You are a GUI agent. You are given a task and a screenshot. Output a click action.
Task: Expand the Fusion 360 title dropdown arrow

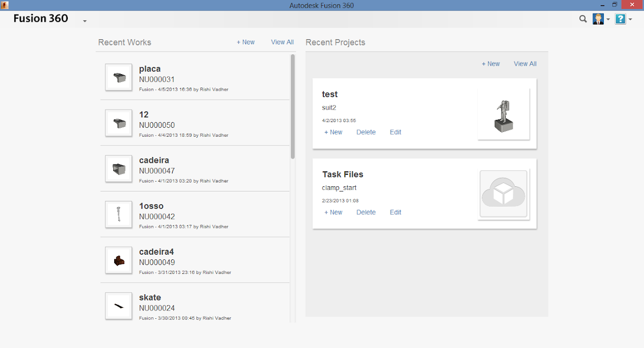click(84, 21)
